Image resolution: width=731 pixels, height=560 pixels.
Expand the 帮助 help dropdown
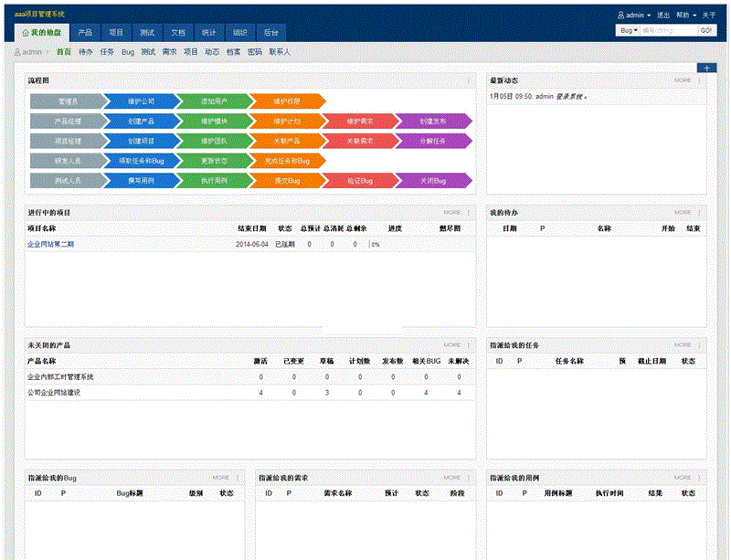[x=685, y=16]
